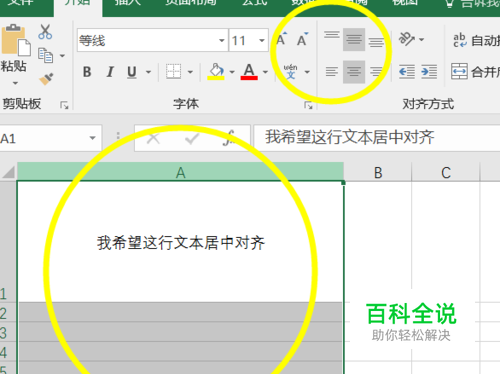Select column C header
Screen dimensions: 500x374
[x=446, y=172]
